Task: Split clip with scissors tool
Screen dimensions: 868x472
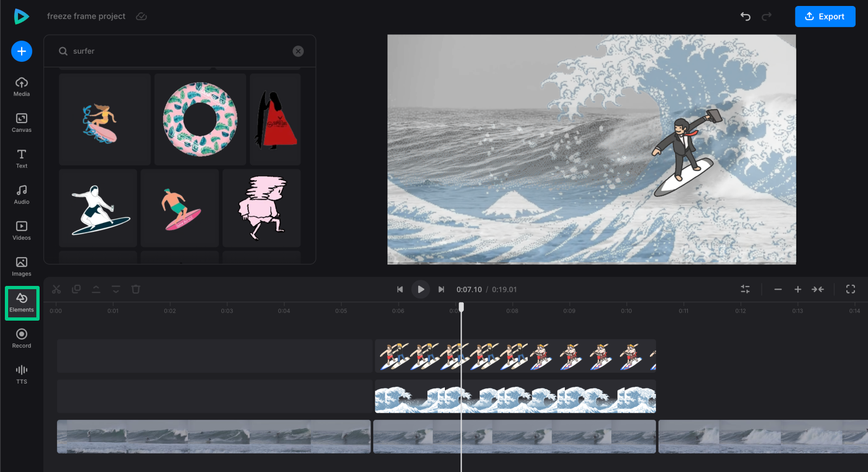Action: tap(56, 289)
